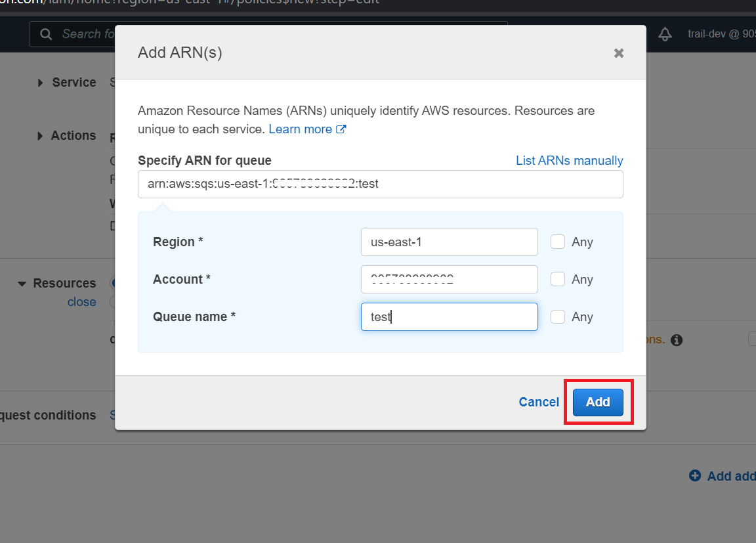Check the Any box for Queue name

pos(558,316)
